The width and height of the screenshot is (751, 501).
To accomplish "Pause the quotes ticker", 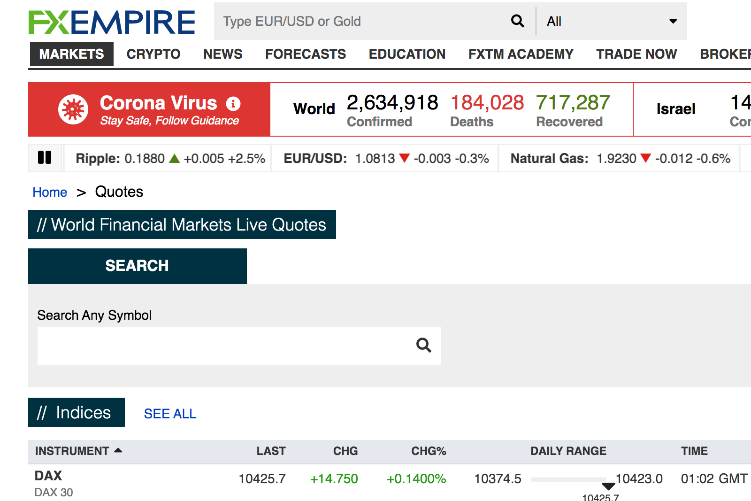I will point(45,158).
